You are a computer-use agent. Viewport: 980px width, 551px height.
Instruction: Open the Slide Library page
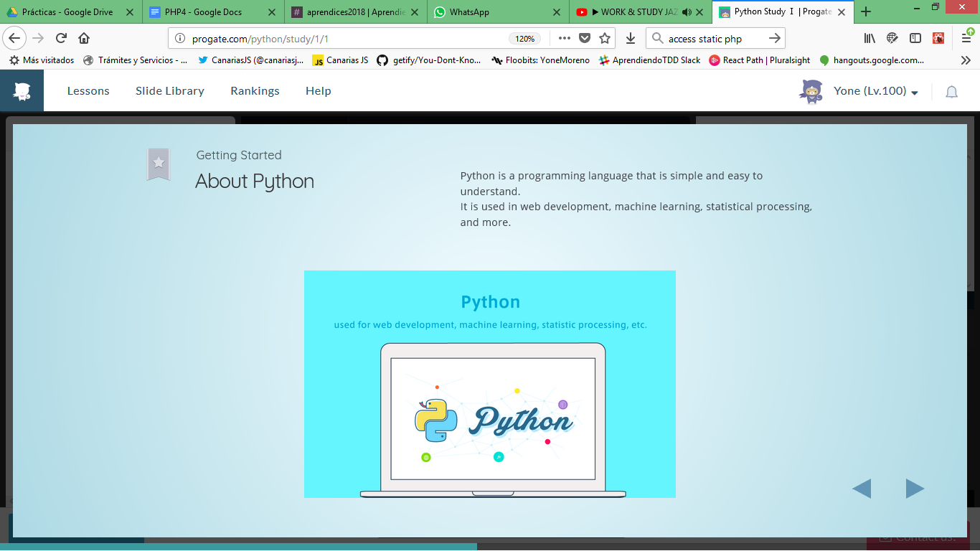169,91
